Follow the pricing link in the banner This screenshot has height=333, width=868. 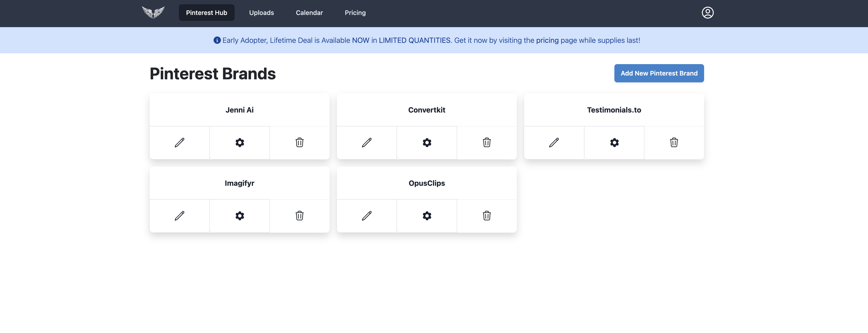(547, 41)
